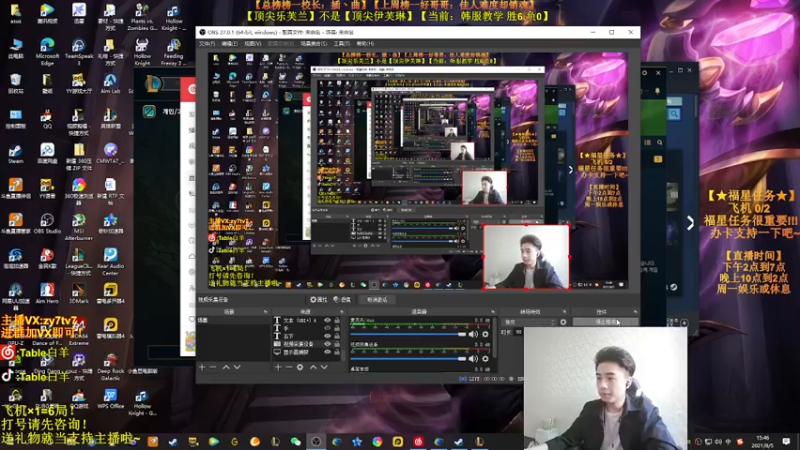The height and width of the screenshot is (450, 800).
Task: Open transition properties gear icon
Action: pyautogui.click(x=563, y=322)
